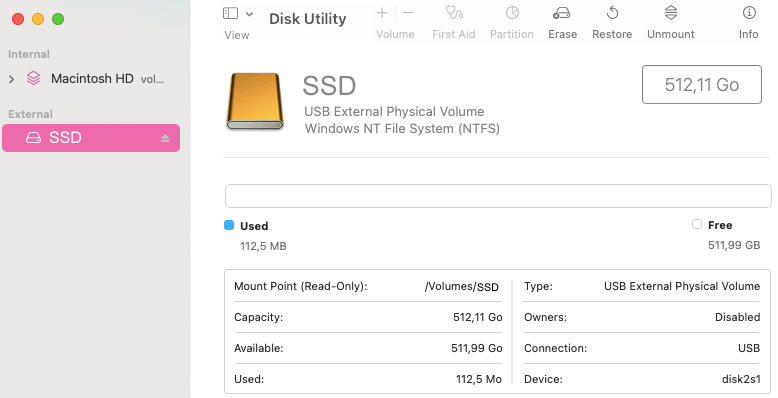Viewport: 778px width, 398px height.
Task: Click the 'Device:' row label
Action: click(x=543, y=380)
